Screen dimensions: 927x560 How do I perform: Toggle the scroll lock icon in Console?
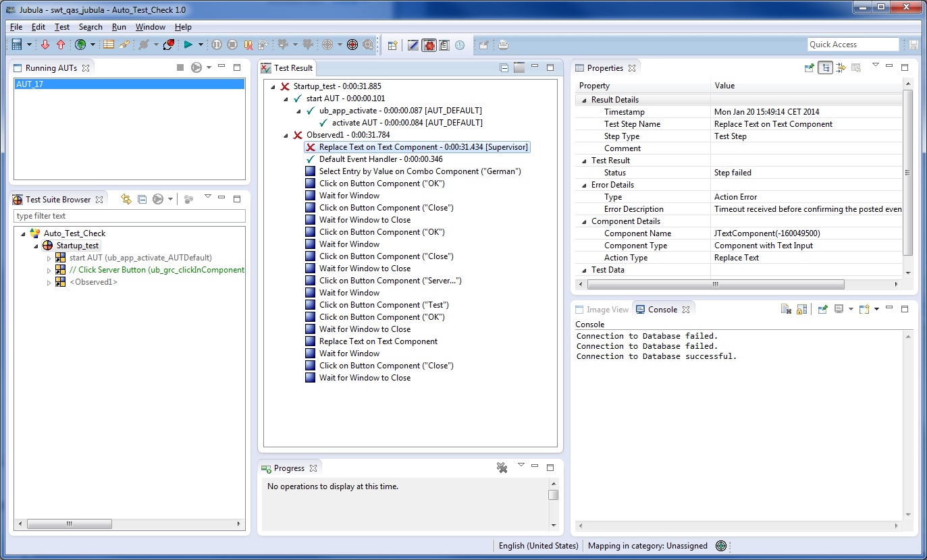pyautogui.click(x=801, y=309)
